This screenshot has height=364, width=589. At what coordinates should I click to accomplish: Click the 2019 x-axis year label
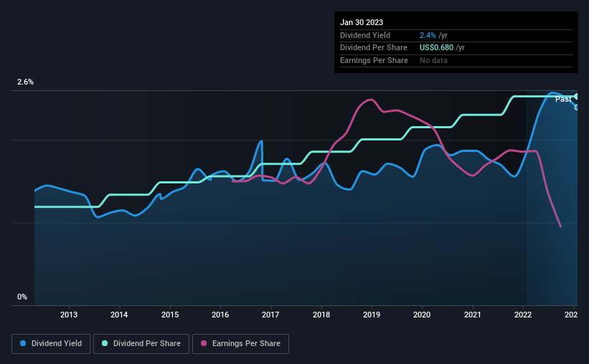(x=372, y=315)
